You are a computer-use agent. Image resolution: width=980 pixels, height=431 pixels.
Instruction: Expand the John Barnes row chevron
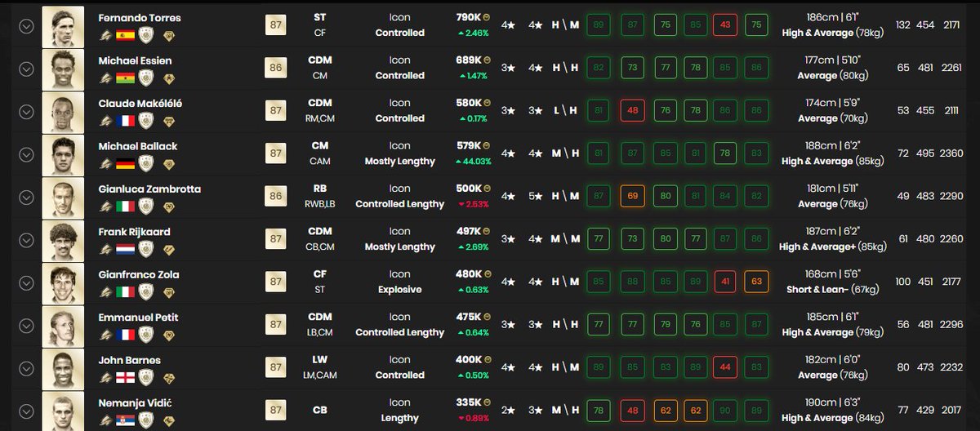click(x=26, y=368)
